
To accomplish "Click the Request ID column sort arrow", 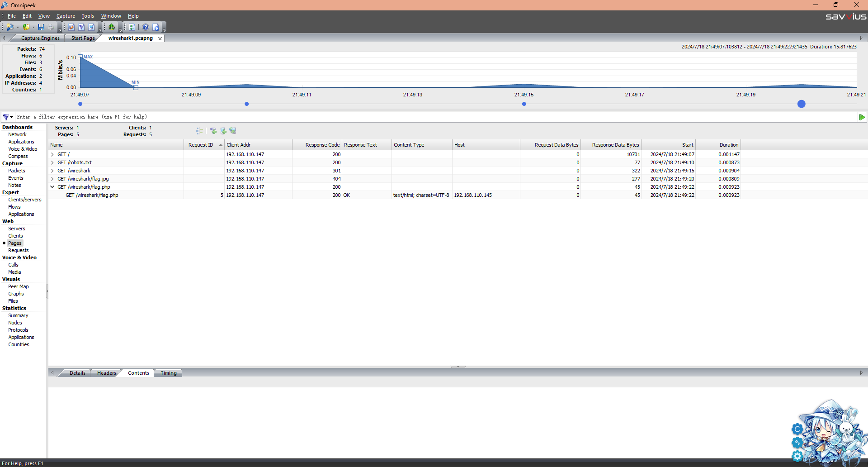I will click(221, 145).
